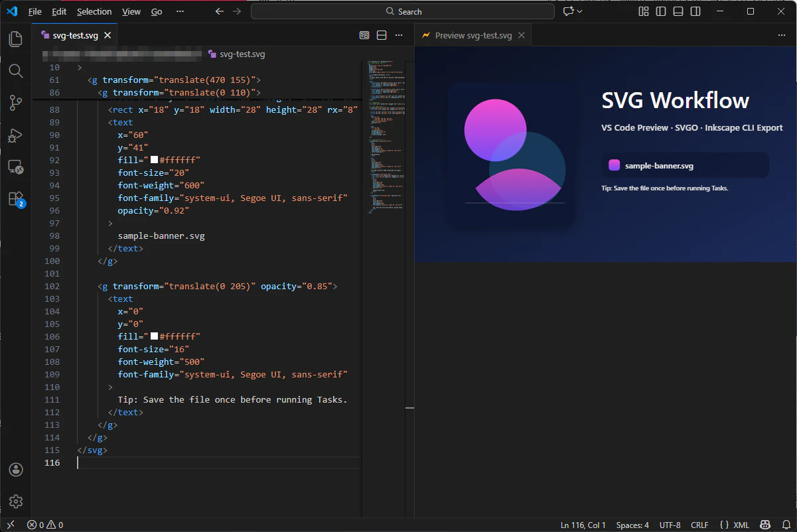Image resolution: width=797 pixels, height=532 pixels.
Task: Click Ln 116, Col 1 in status bar
Action: 583,525
